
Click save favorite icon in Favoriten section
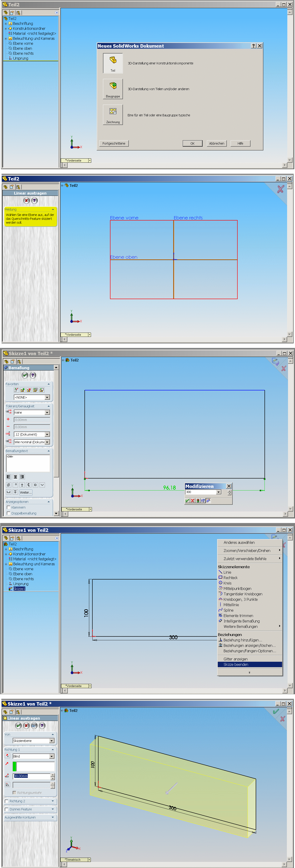(35, 390)
